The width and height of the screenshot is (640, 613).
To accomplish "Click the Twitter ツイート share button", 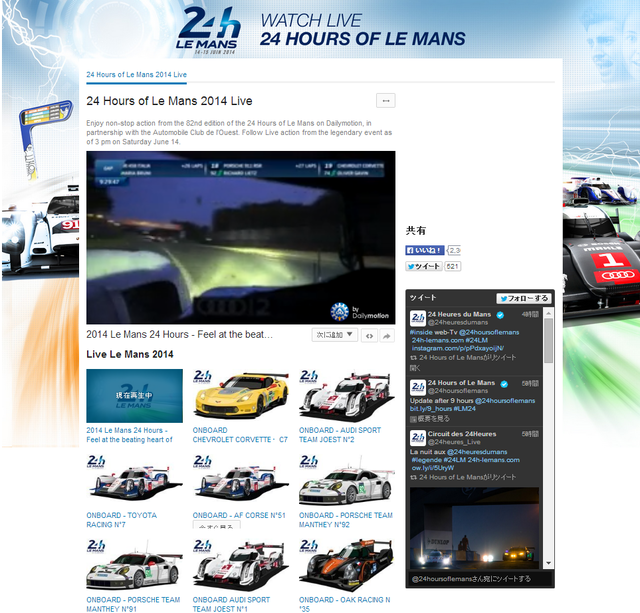I will tap(424, 266).
